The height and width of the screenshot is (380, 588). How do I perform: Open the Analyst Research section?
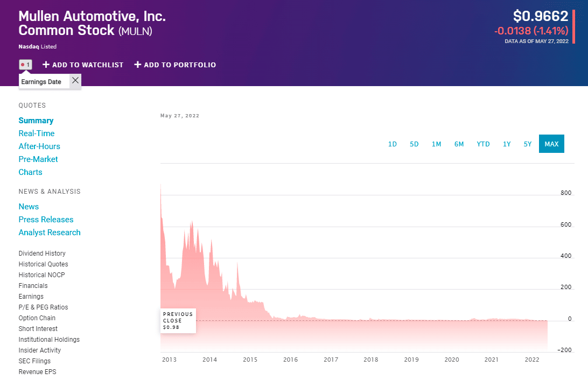50,232
